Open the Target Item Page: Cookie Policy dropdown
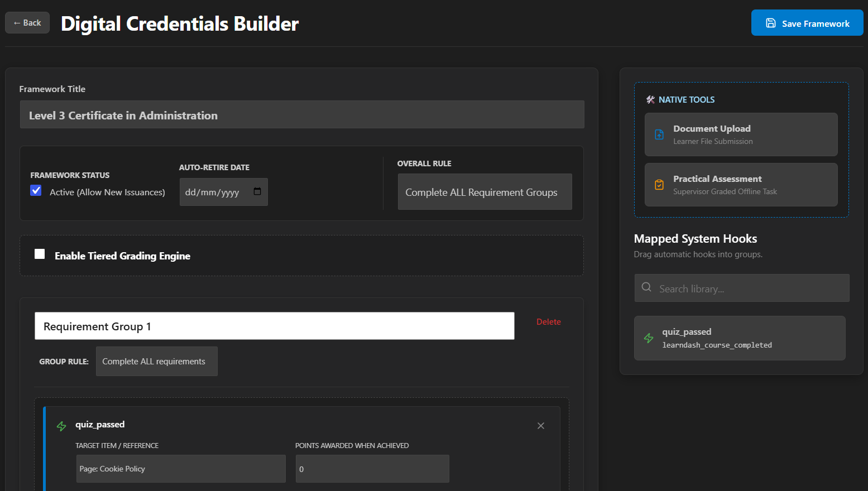The image size is (868, 491). coord(181,469)
